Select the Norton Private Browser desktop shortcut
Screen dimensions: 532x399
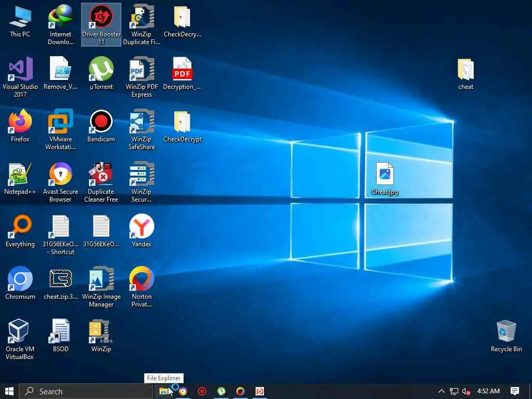pyautogui.click(x=141, y=287)
